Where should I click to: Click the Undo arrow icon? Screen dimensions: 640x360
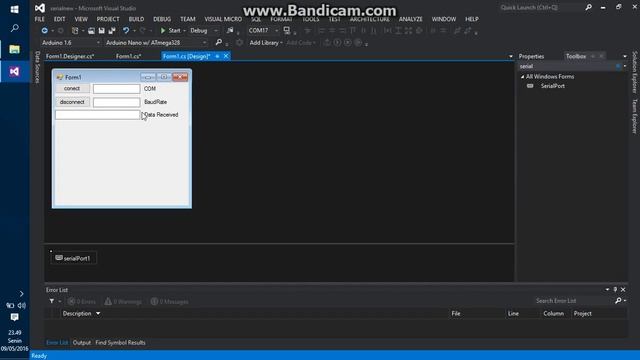[x=126, y=31]
